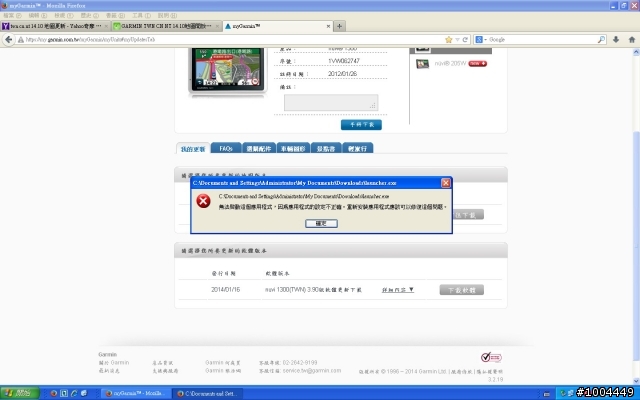
Task: Select the 我的更新 page tab
Action: [x=193, y=149]
